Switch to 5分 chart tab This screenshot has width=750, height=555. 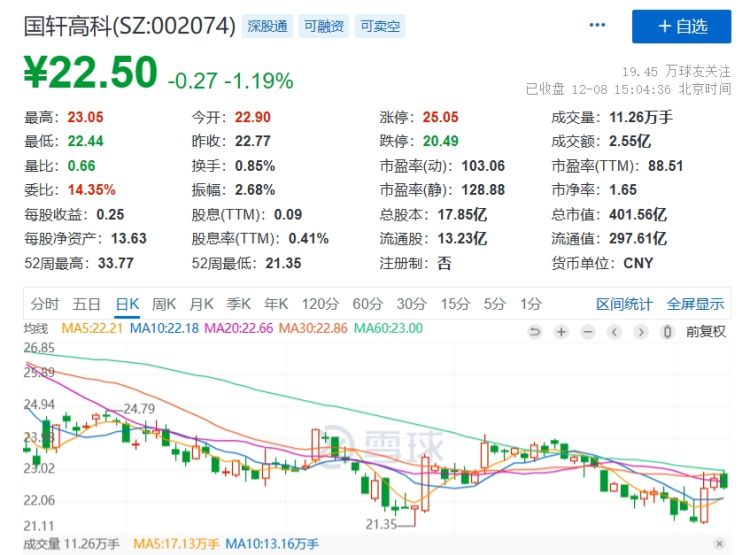pos(495,304)
